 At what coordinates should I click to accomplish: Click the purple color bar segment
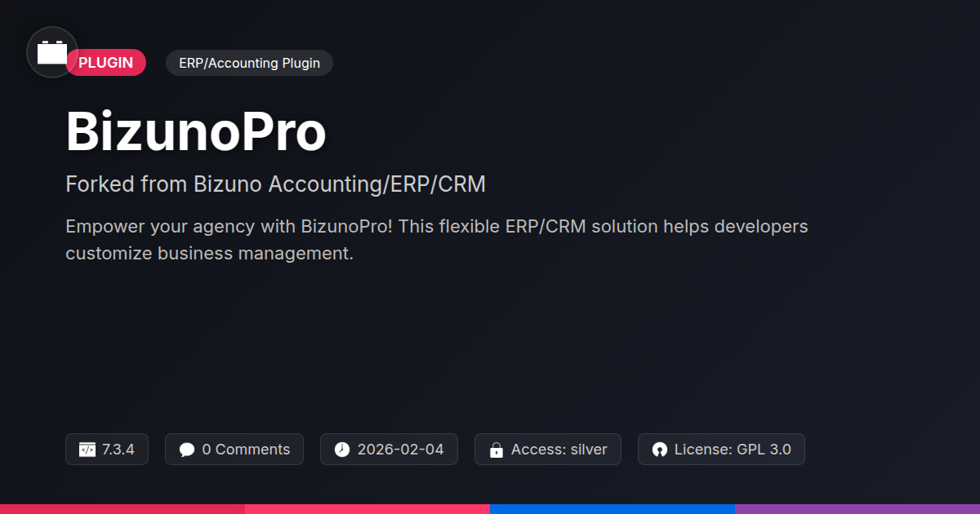pos(857,509)
